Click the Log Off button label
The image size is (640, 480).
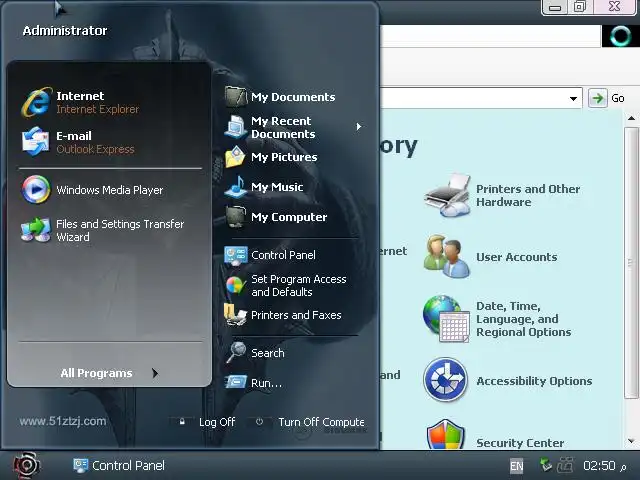coord(217,422)
